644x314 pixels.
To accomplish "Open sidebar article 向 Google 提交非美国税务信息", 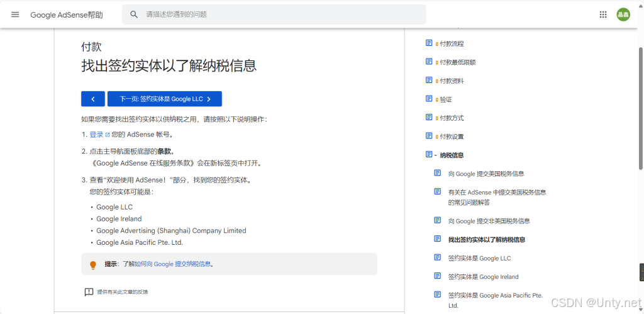I will pos(489,221).
